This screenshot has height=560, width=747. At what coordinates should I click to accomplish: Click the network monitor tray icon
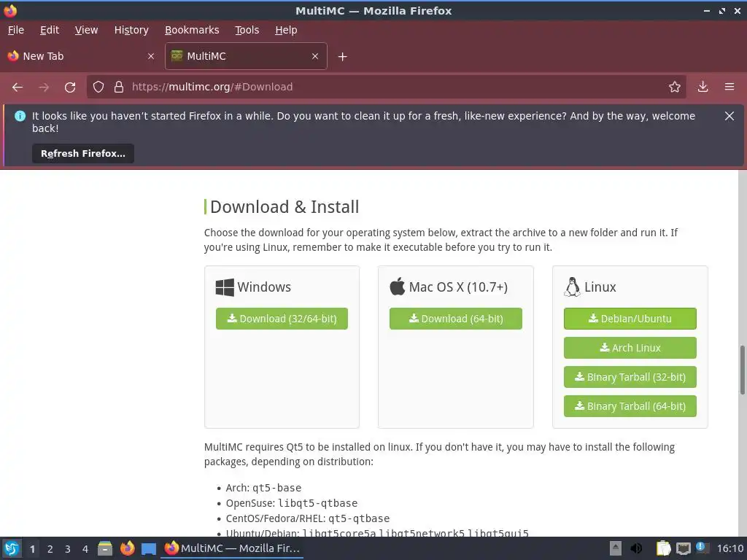(x=683, y=548)
